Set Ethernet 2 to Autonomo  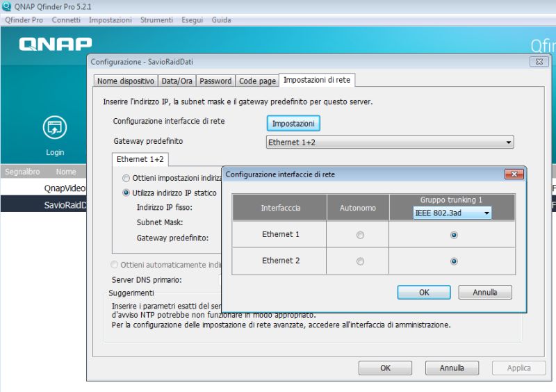pos(359,261)
